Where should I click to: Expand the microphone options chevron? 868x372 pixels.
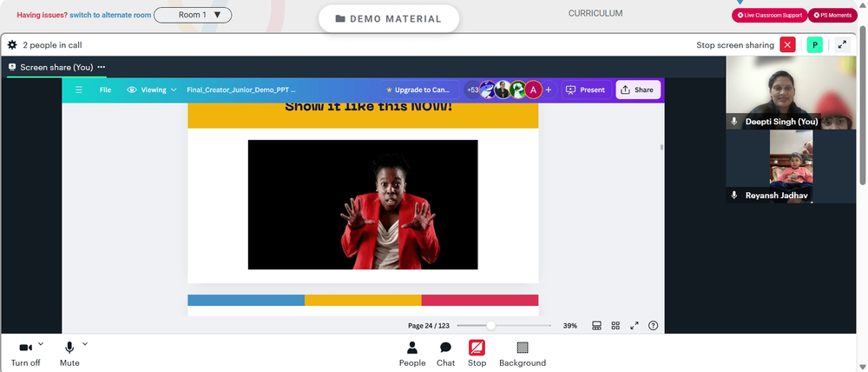[85, 344]
